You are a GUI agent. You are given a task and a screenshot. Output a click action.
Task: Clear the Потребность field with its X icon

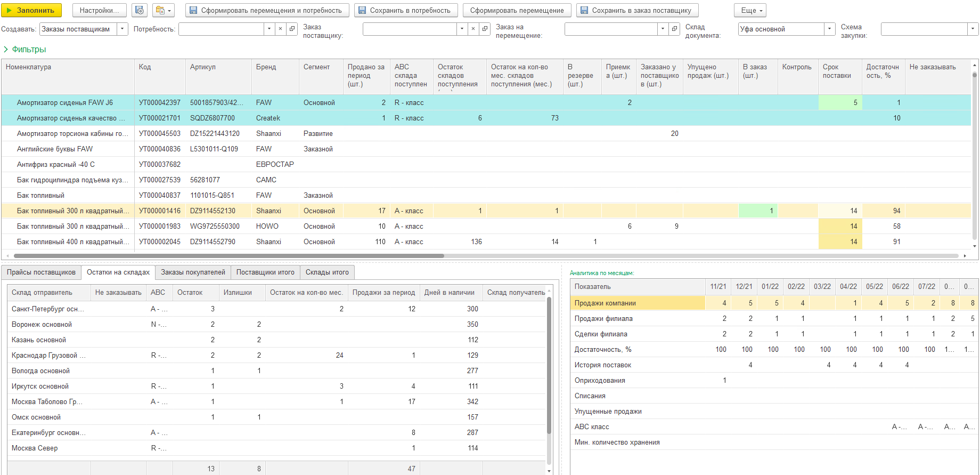tap(281, 29)
